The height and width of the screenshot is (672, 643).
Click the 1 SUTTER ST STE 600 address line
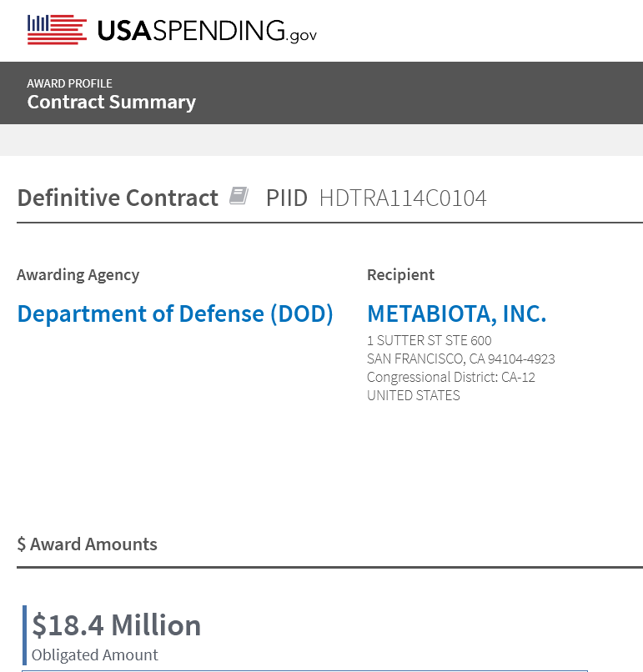pos(430,341)
